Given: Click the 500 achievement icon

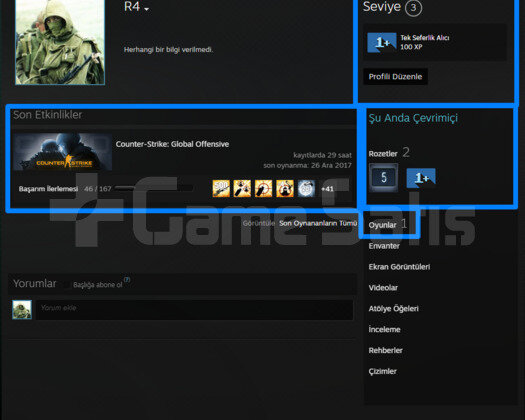Looking at the screenshot, I should click(221, 188).
